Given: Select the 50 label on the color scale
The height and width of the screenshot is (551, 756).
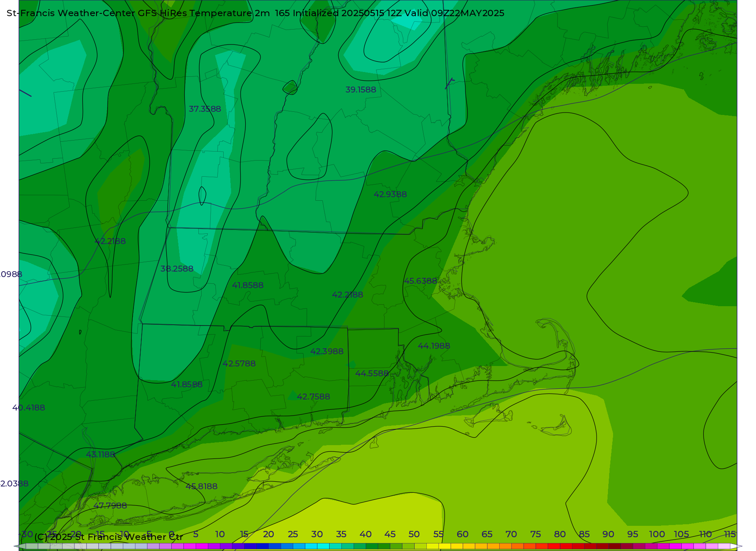Looking at the screenshot, I should click(x=414, y=534).
